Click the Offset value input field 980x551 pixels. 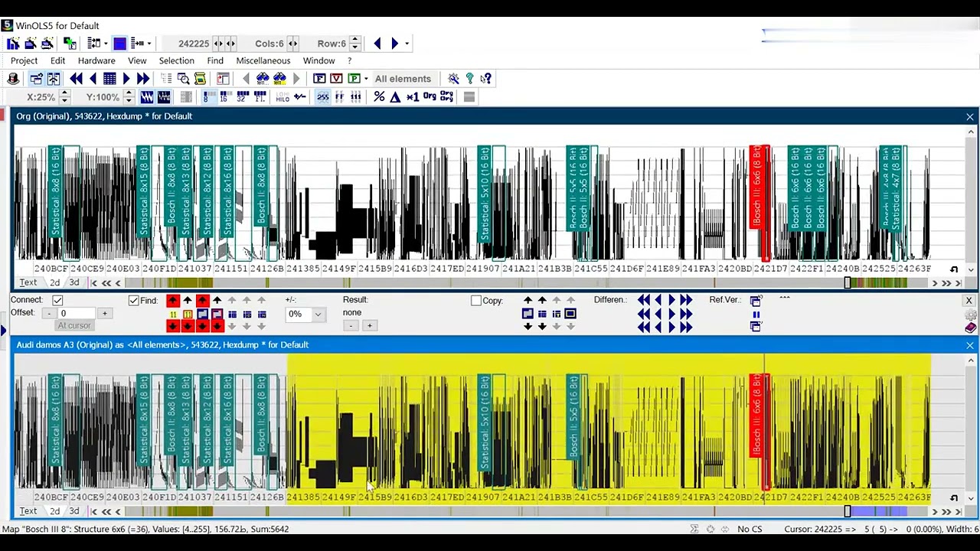pos(76,314)
